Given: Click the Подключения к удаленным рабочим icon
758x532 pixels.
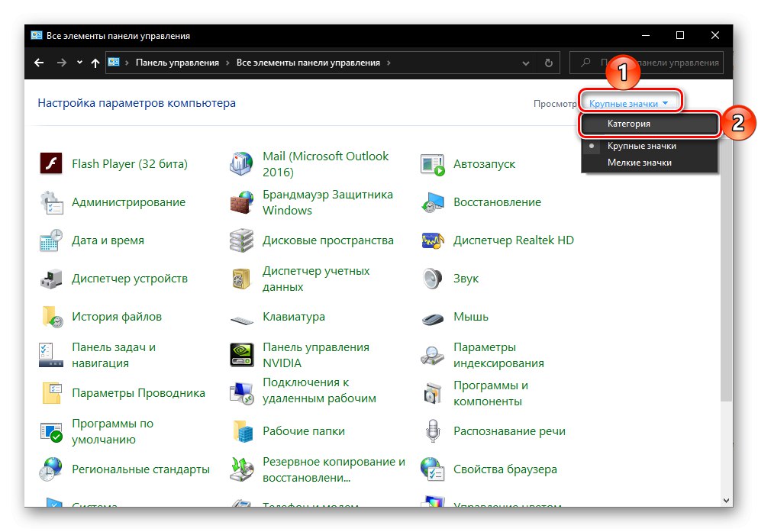Looking at the screenshot, I should pos(241,393).
